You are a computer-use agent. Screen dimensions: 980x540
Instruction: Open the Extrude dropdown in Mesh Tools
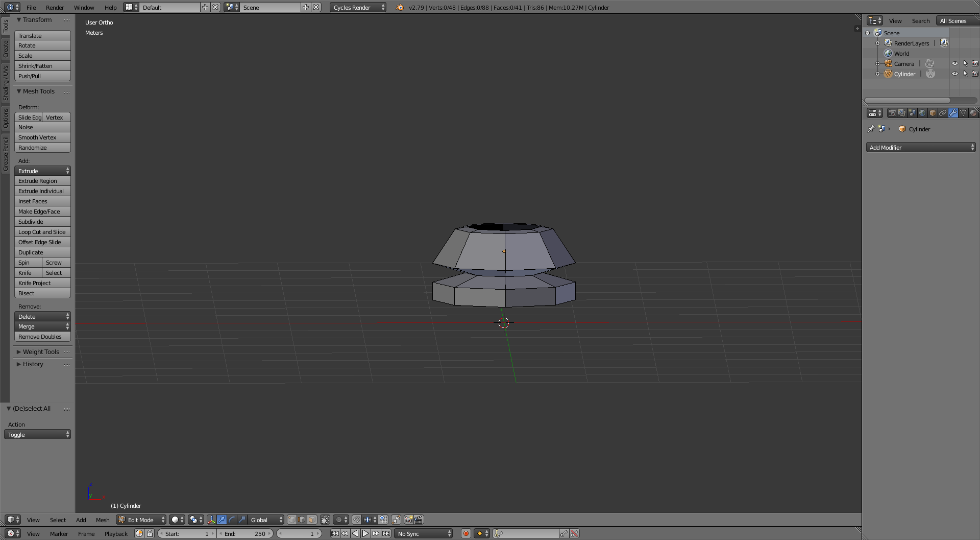tap(42, 171)
